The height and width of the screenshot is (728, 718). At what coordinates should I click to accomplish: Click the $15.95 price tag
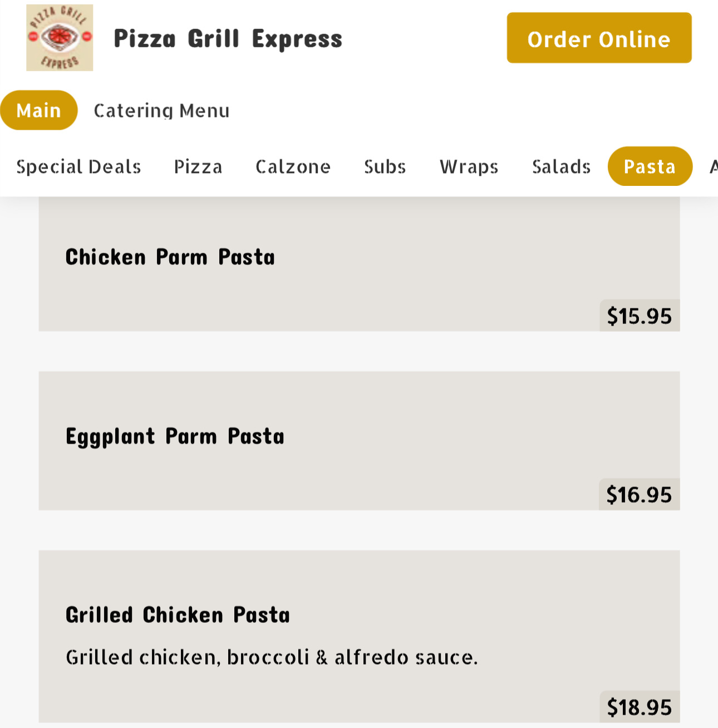point(639,316)
